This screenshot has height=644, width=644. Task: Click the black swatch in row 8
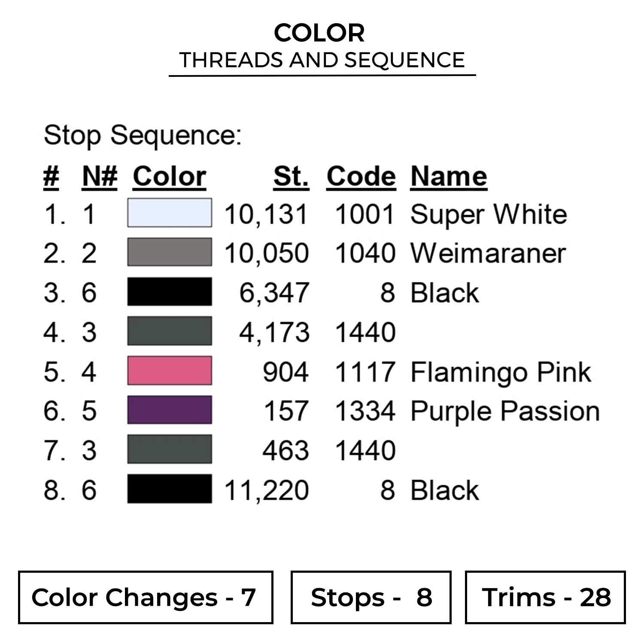tap(170, 489)
